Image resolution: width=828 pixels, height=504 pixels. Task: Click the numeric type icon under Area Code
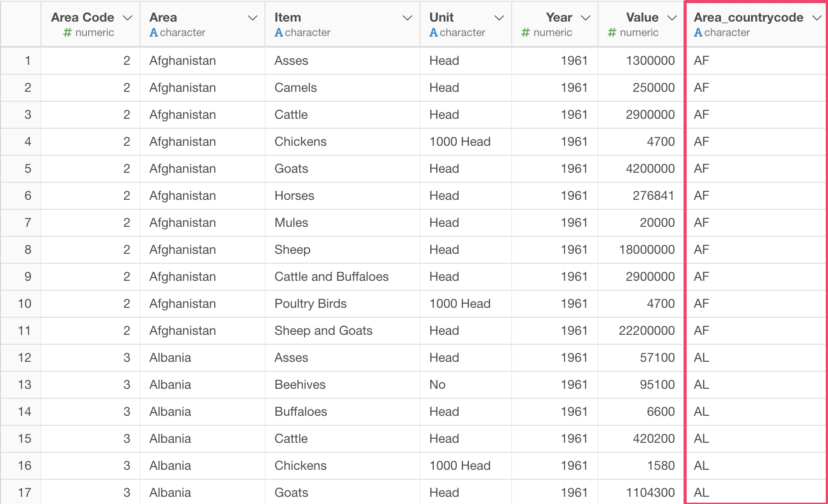tap(67, 32)
